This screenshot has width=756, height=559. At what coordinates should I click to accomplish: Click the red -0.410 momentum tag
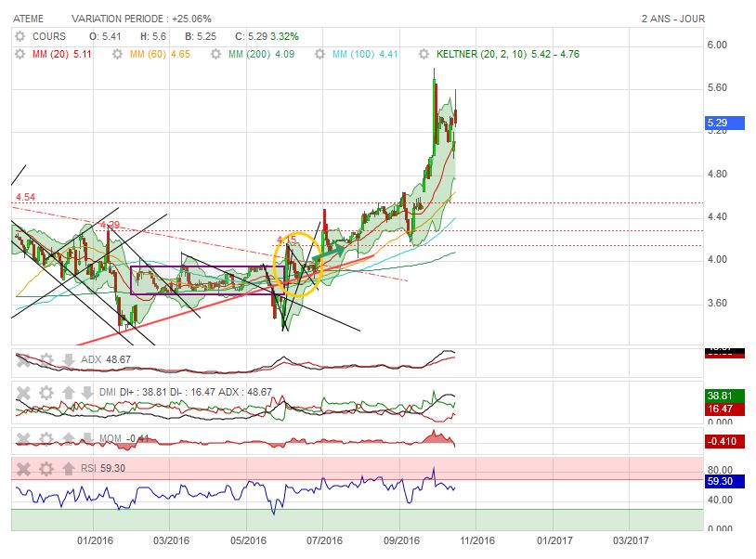click(724, 441)
